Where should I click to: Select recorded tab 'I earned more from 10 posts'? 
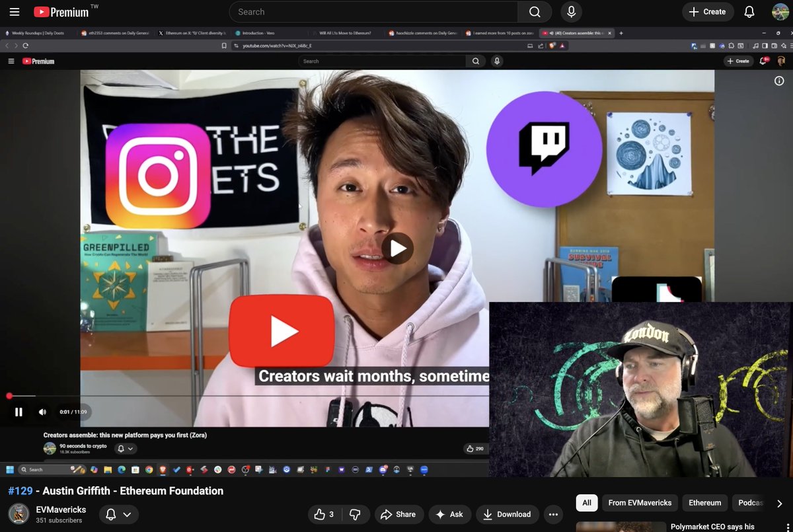499,33
